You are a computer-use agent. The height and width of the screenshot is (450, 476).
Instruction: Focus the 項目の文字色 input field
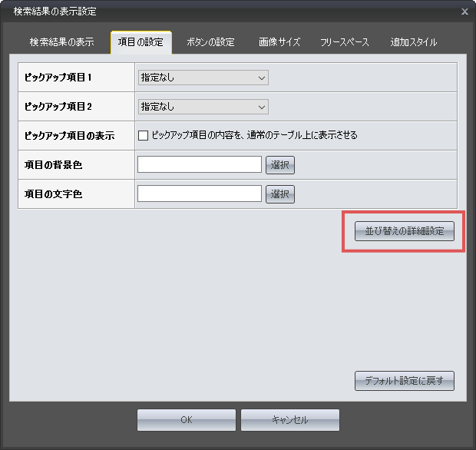200,194
